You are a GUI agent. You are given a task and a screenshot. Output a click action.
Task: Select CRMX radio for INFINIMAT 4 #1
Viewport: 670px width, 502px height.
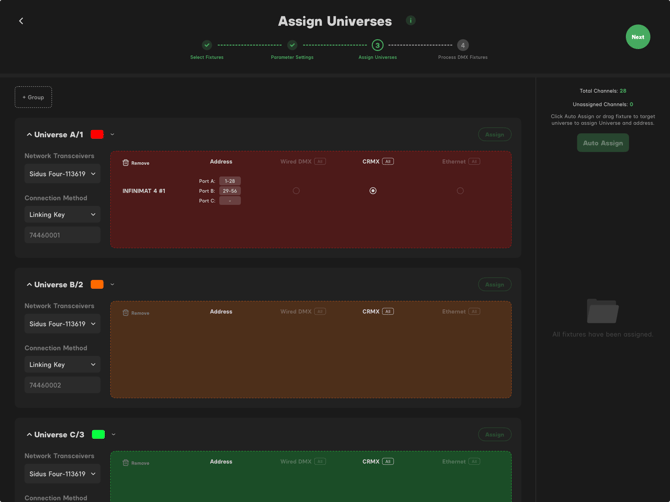(x=373, y=191)
